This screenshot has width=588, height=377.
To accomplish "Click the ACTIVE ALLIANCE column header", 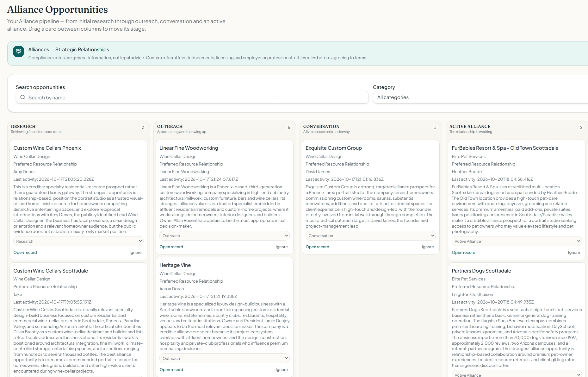I will coord(470,126).
